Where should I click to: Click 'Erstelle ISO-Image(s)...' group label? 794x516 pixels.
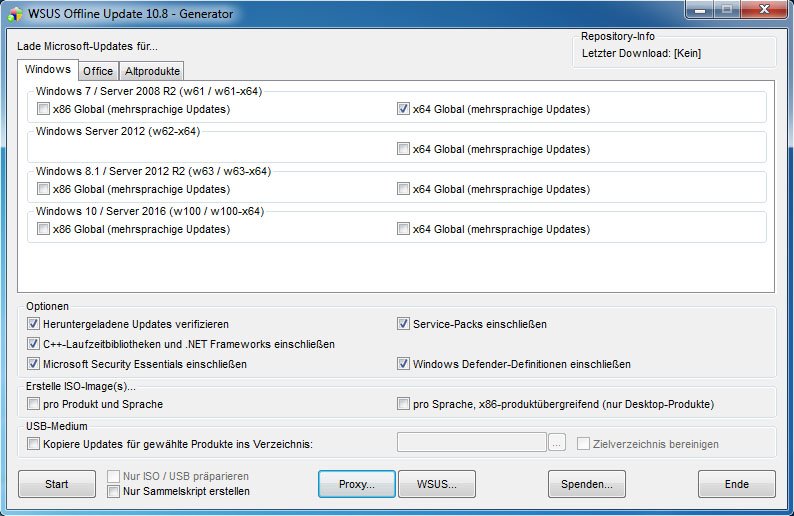81,386
